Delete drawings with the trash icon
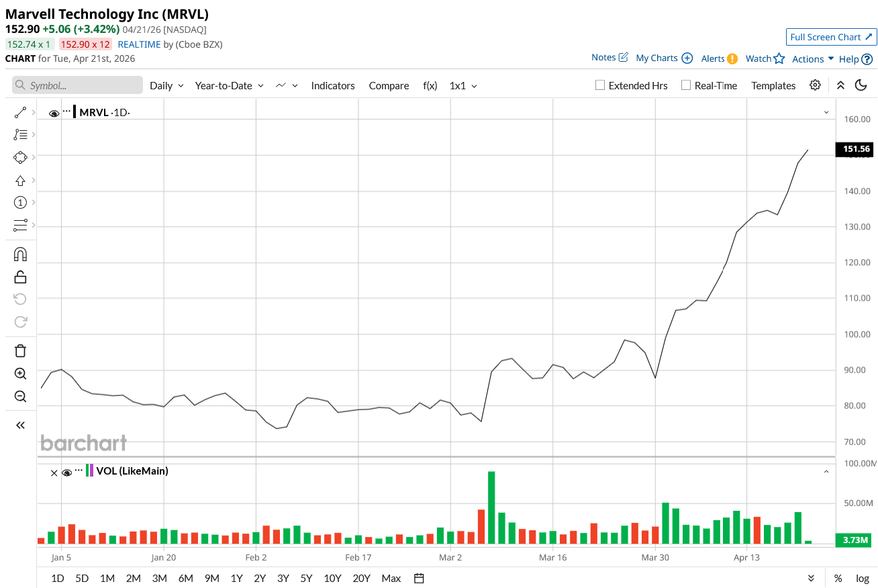 (x=20, y=350)
